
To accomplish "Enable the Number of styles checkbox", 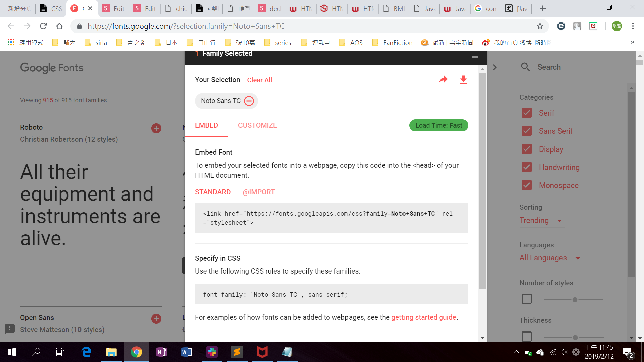I will pos(527,299).
